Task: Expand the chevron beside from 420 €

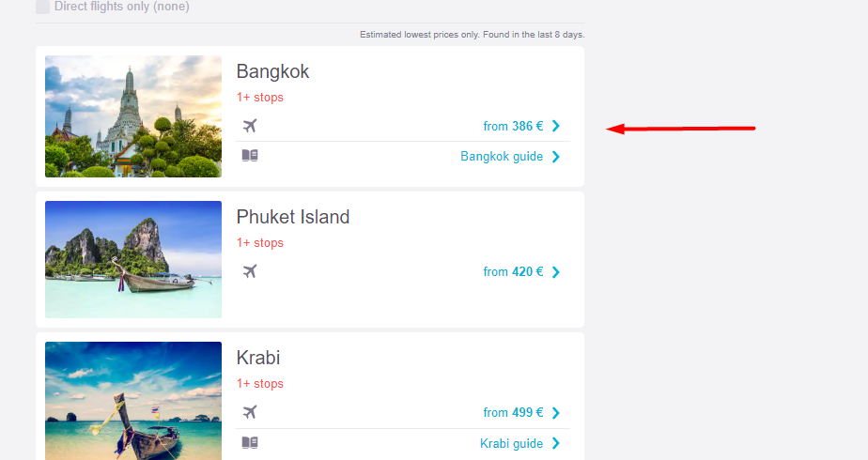Action: point(556,272)
